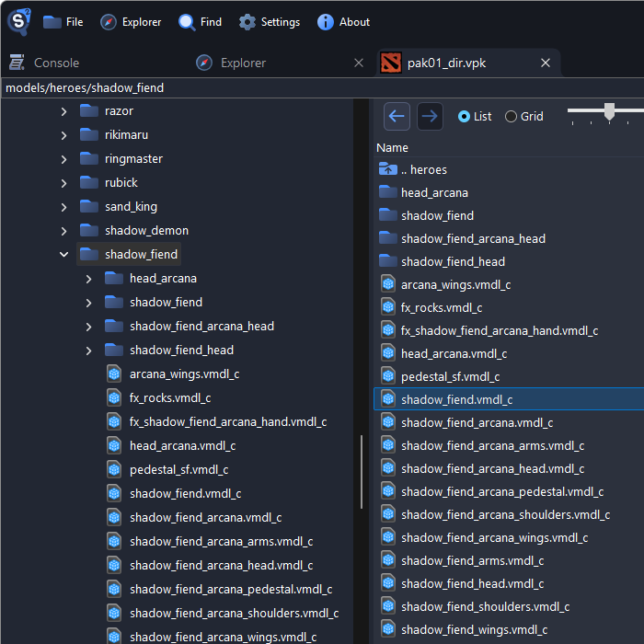Switch to the Explorer tab
This screenshot has height=644, width=644.
coord(231,63)
